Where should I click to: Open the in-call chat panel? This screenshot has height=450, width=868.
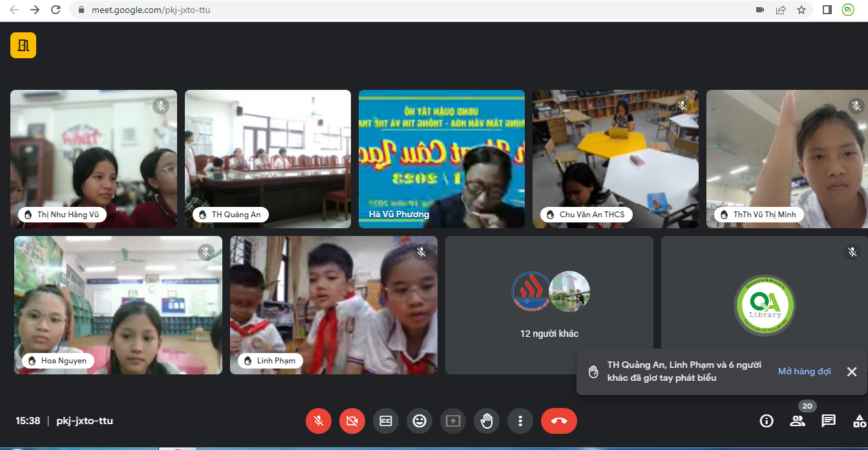[x=828, y=421]
